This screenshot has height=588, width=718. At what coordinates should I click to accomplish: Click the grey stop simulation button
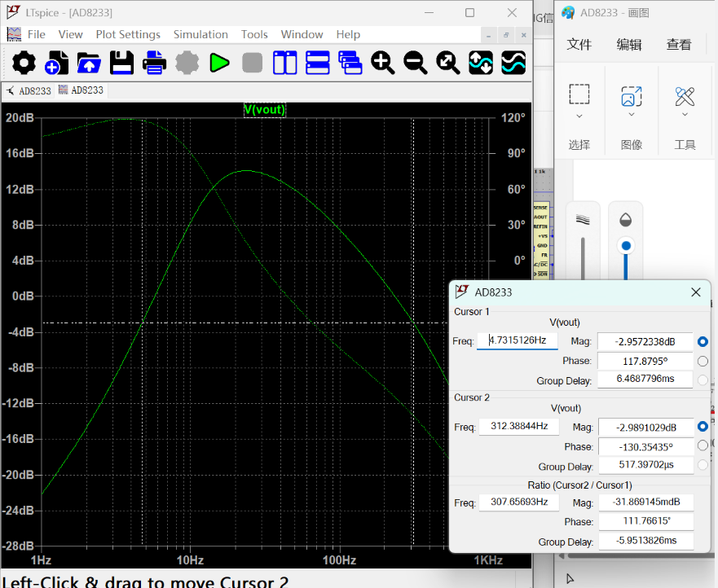tap(253, 63)
